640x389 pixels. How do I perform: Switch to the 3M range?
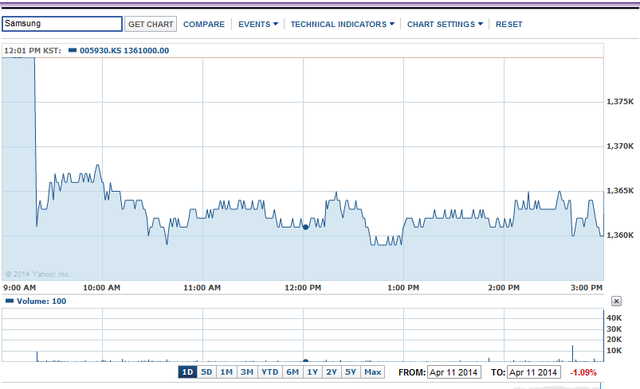pos(247,372)
